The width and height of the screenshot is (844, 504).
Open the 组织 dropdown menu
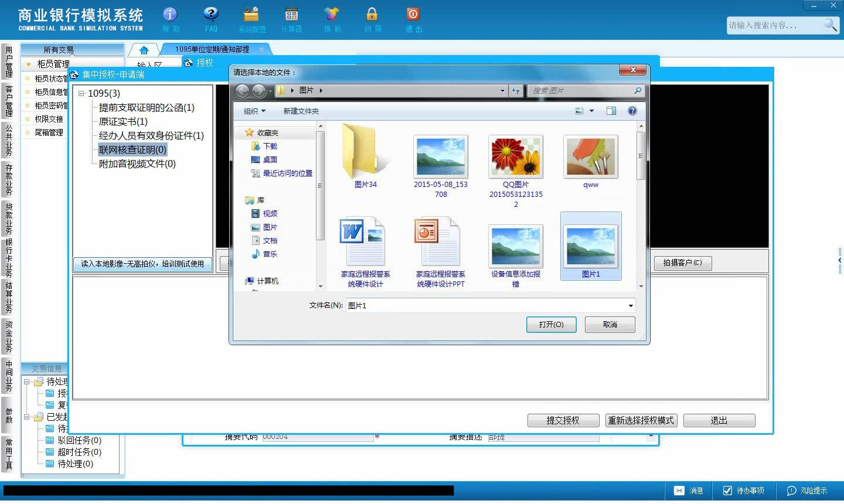tap(254, 111)
